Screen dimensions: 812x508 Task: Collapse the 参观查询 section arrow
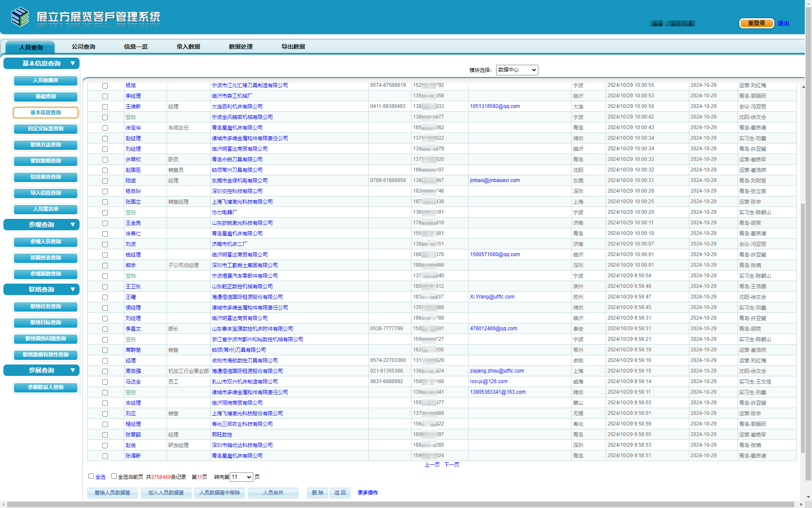point(73,225)
